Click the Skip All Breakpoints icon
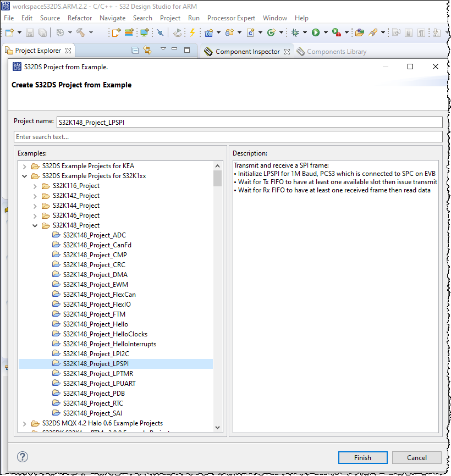Viewport: 451px width, 476px height. [x=160, y=32]
